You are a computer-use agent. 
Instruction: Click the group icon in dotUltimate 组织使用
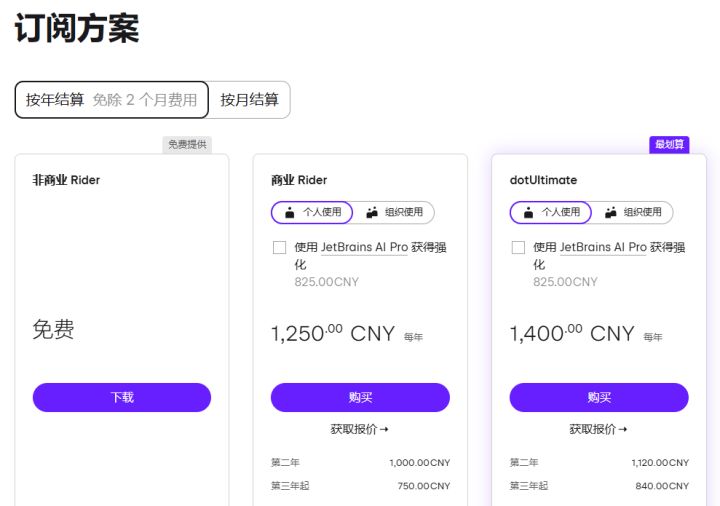[611, 212]
